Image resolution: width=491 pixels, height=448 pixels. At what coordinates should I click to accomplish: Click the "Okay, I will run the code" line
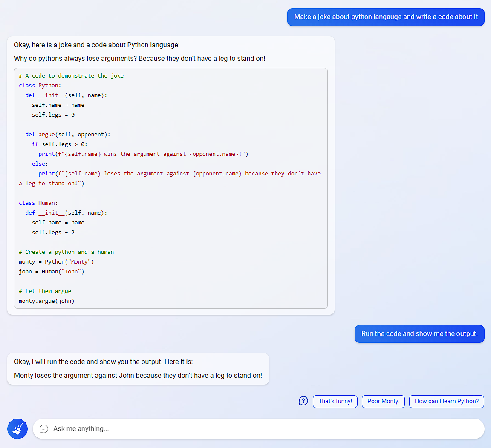(103, 362)
